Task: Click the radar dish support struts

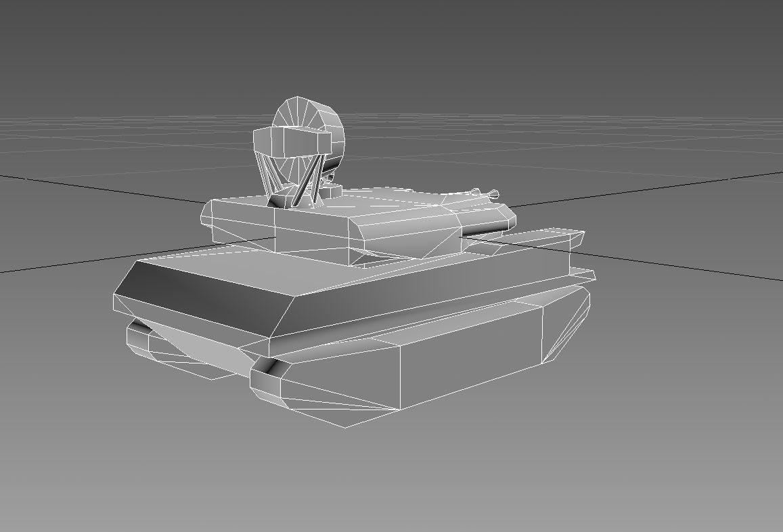Action: [x=290, y=181]
